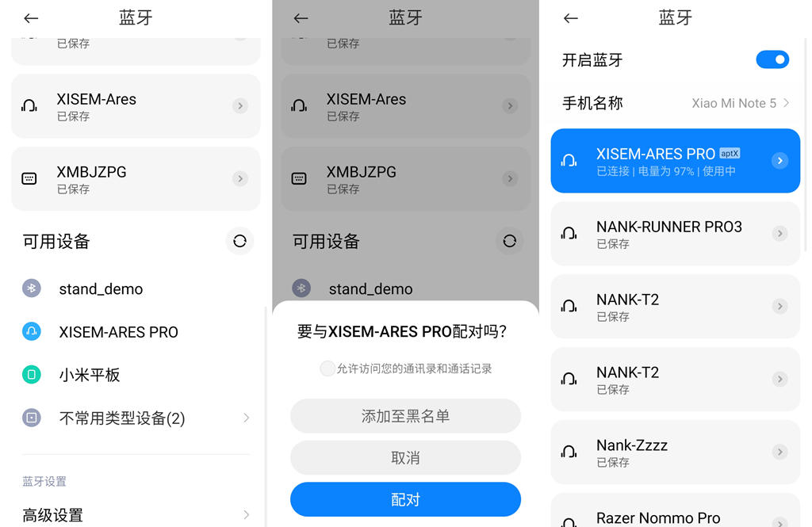Turn off the 开启蓝牙 switch
The image size is (812, 527).
click(x=772, y=59)
